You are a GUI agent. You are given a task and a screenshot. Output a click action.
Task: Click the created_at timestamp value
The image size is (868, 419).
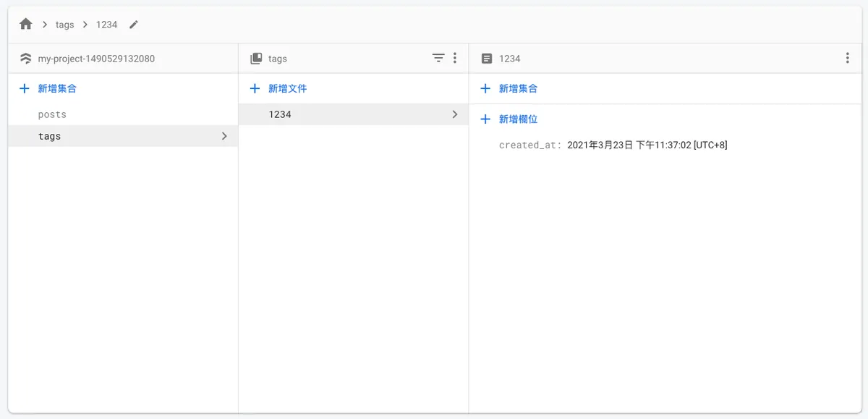click(x=647, y=145)
